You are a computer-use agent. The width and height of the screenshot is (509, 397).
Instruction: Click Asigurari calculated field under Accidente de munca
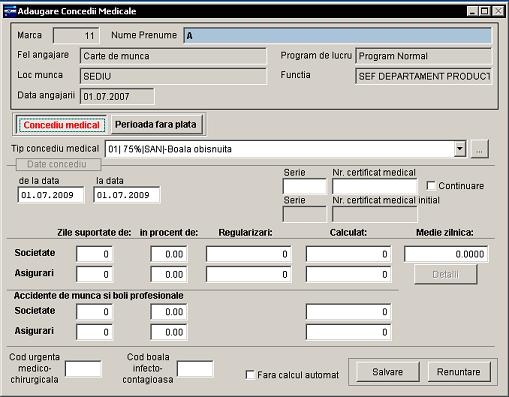(x=349, y=332)
